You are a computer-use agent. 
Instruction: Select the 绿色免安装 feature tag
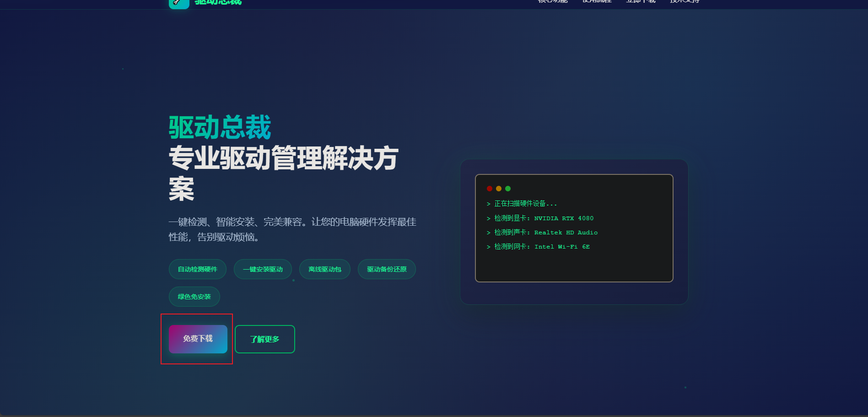[x=194, y=297]
